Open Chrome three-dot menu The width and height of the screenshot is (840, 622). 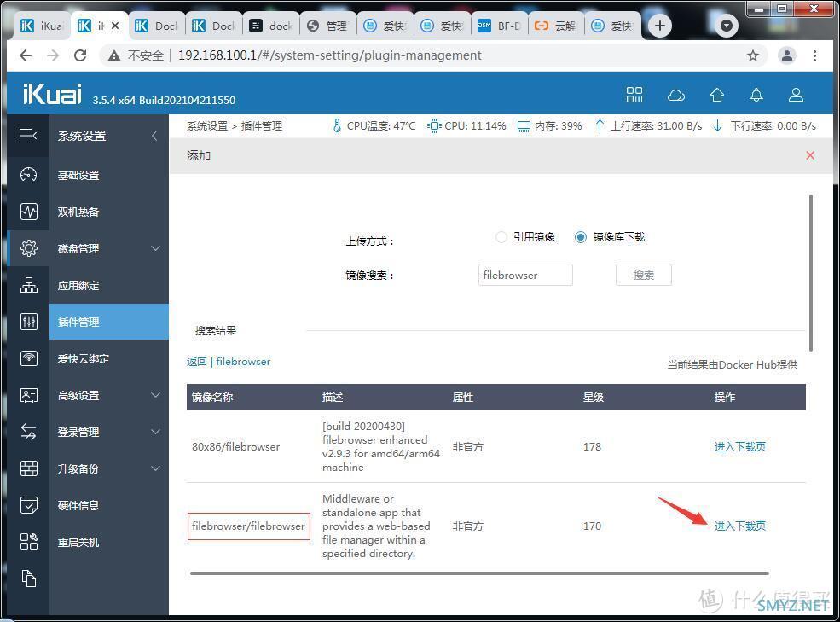(814, 55)
